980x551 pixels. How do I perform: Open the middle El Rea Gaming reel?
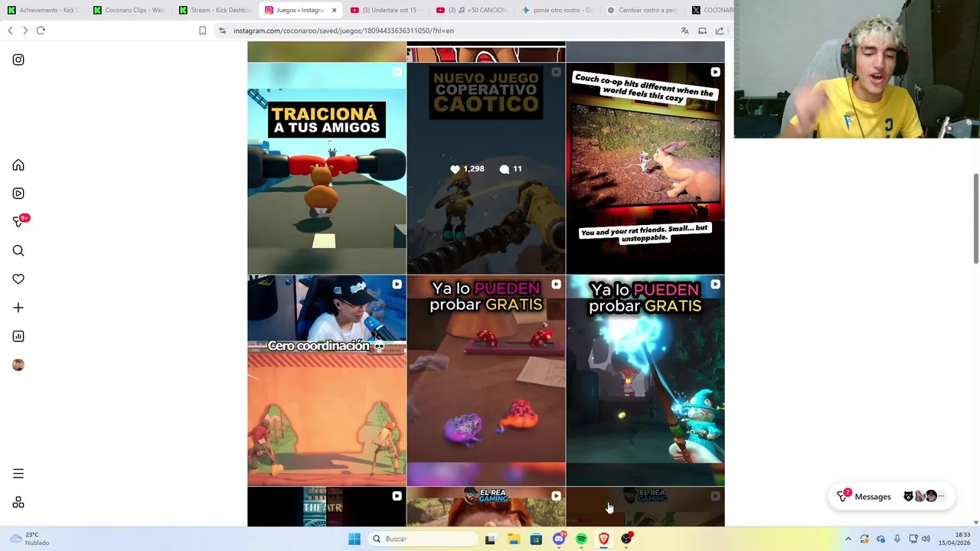coord(486,507)
